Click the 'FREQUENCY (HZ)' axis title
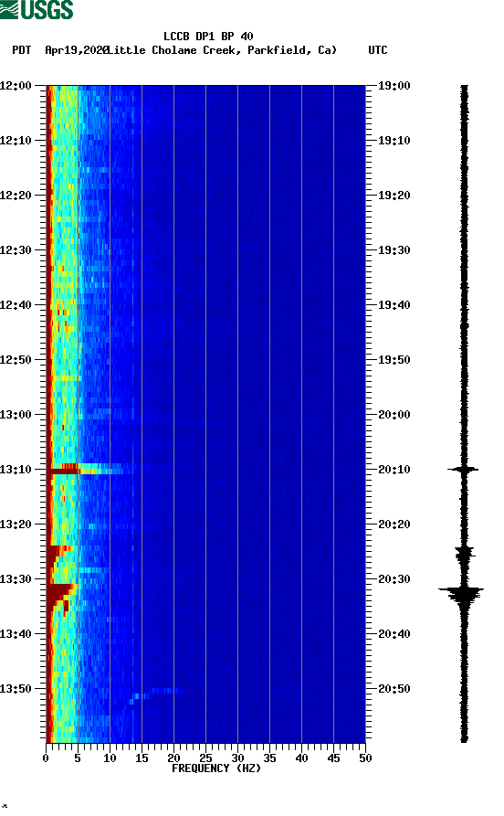This screenshot has width=504, height=816. (x=215, y=768)
